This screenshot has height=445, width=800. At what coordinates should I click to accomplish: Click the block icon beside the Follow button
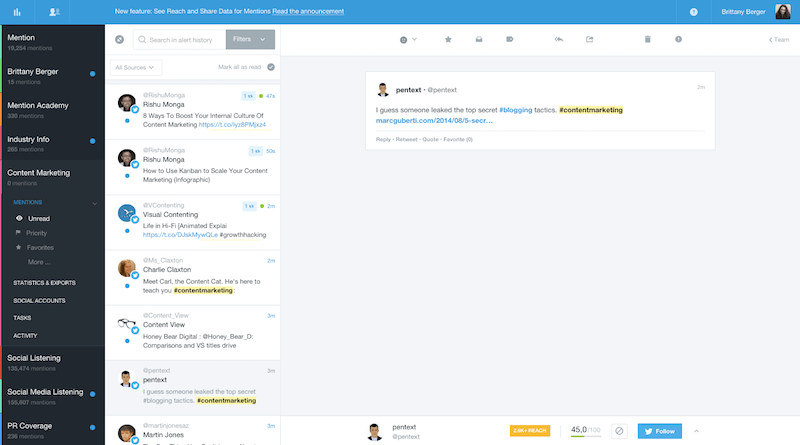(x=619, y=431)
